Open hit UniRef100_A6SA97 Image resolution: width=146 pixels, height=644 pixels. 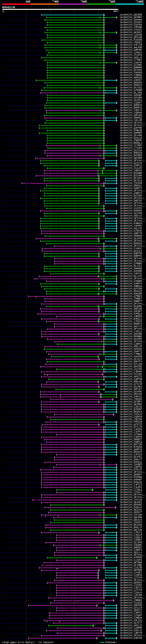point(131,32)
